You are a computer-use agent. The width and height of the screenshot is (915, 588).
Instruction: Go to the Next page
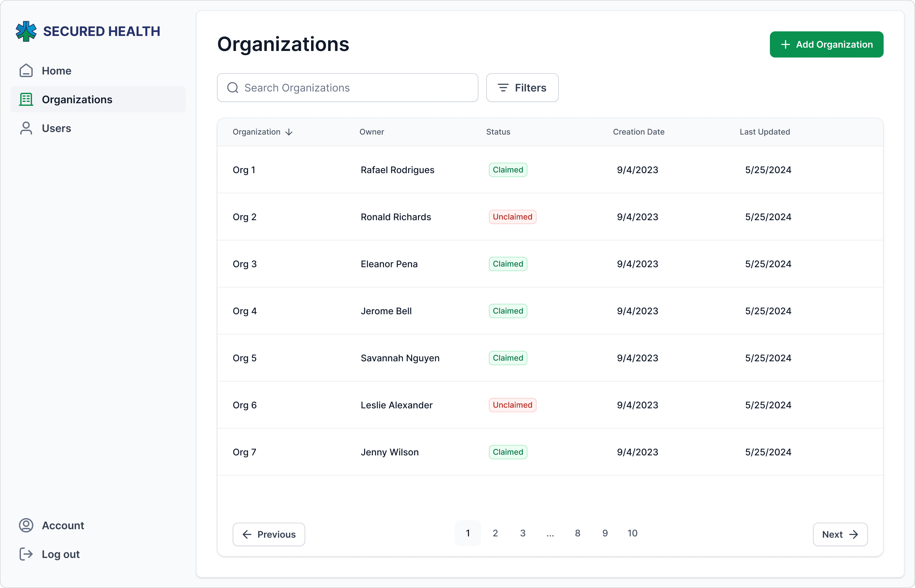pos(840,534)
